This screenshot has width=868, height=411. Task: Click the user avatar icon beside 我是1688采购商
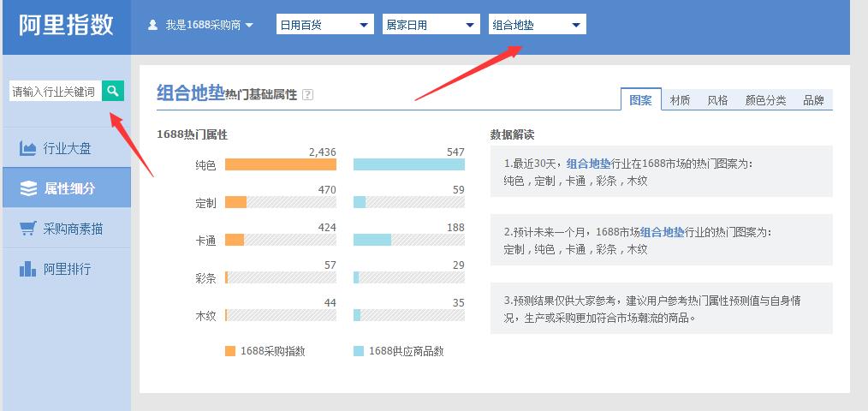[x=153, y=25]
